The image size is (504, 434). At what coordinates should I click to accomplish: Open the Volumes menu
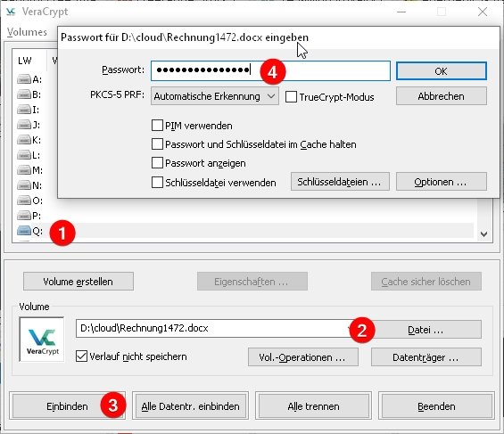(x=27, y=32)
